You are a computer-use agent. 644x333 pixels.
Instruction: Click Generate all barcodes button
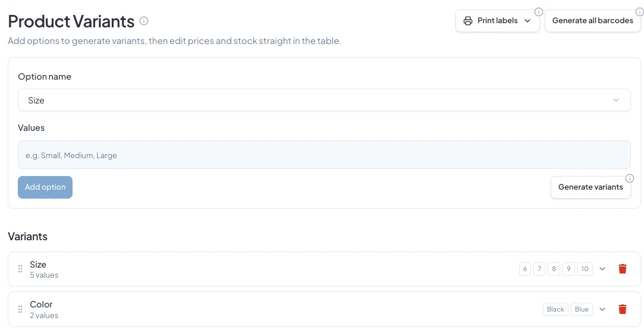pos(593,21)
